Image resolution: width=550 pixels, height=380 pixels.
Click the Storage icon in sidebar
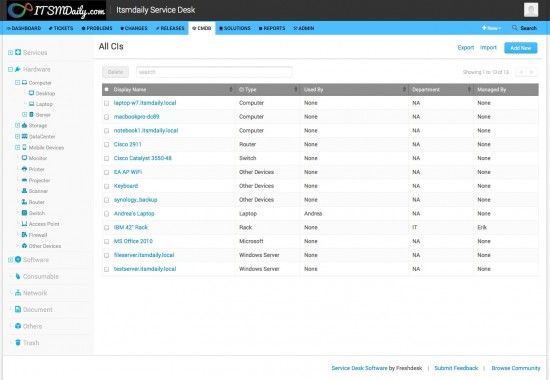pos(25,125)
